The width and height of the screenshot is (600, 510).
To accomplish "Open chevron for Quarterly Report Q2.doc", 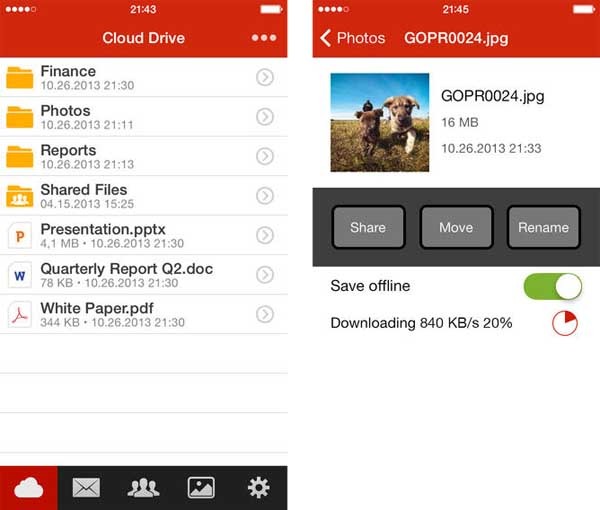I will 265,275.
